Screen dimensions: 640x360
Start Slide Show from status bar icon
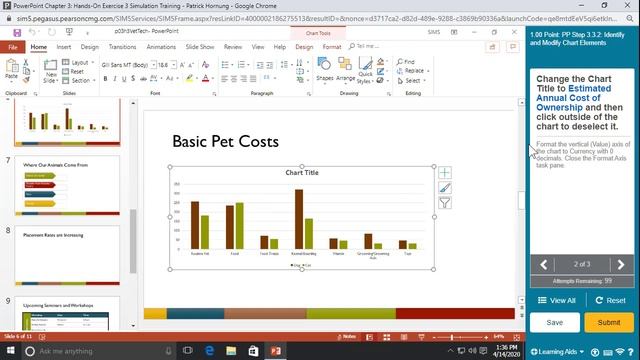[421, 337]
